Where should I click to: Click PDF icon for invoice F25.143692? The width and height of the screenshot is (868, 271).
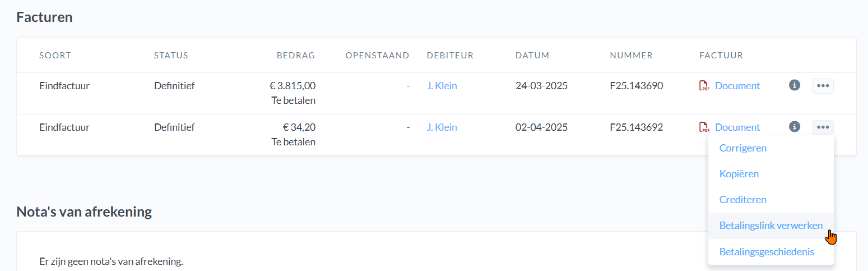[x=704, y=127]
